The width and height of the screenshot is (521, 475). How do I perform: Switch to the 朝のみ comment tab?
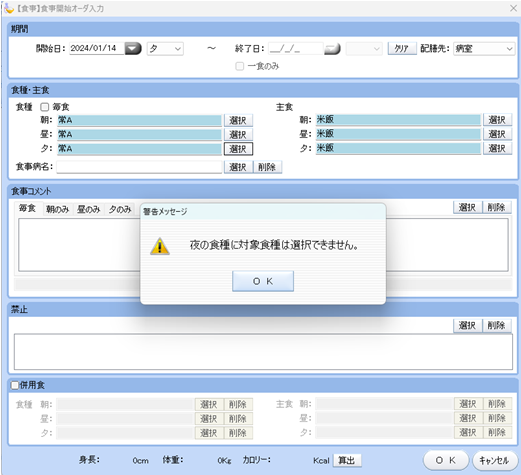tap(58, 209)
